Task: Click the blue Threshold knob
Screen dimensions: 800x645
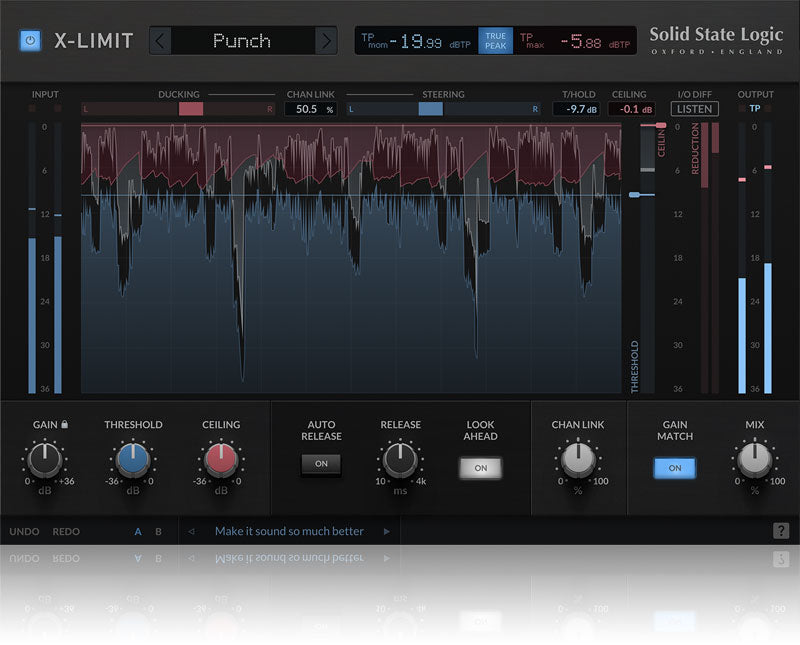Action: [x=133, y=459]
